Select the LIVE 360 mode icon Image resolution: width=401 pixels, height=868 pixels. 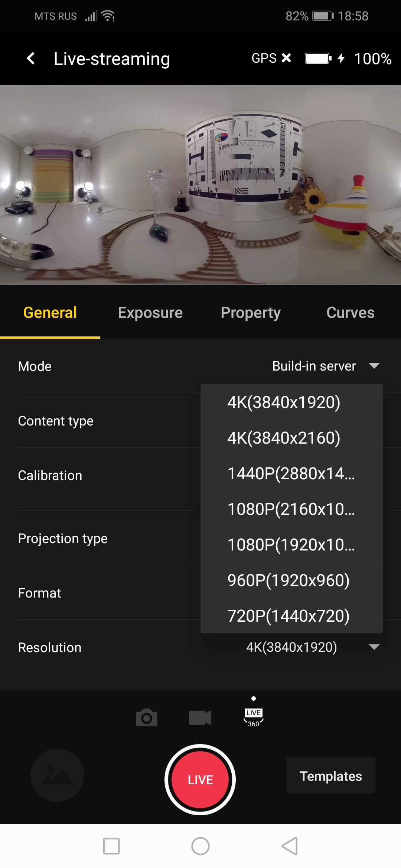254,717
